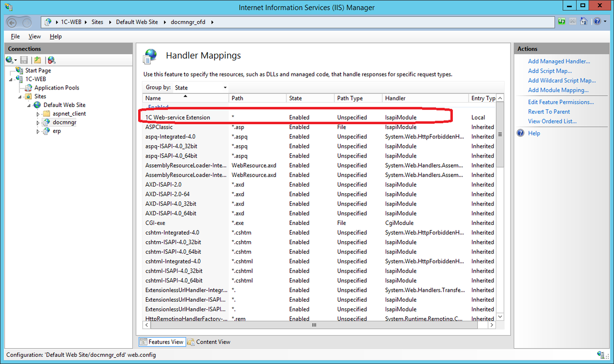Sort by the State column header
The image size is (614, 364).
[x=310, y=98]
